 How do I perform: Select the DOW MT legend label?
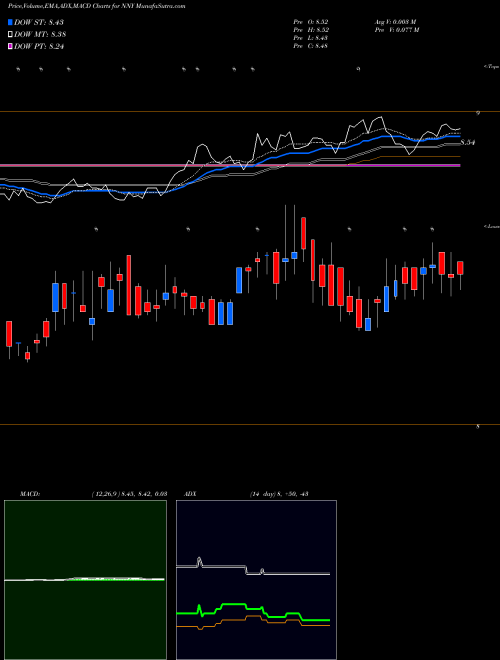coord(40,35)
